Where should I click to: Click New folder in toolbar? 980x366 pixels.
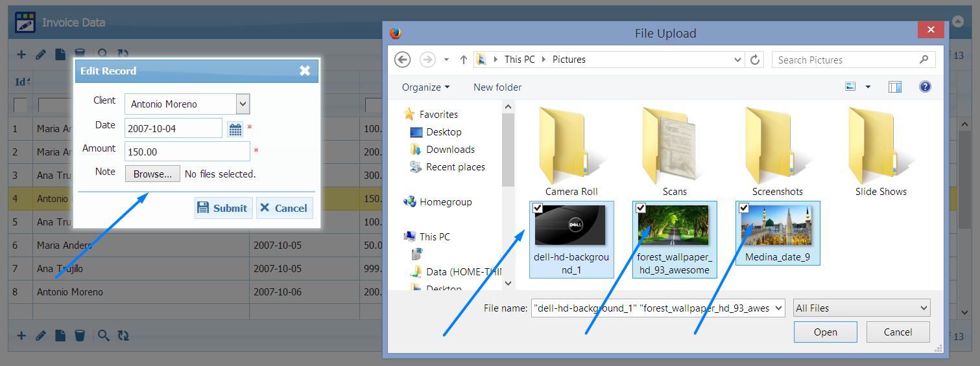[x=497, y=87]
